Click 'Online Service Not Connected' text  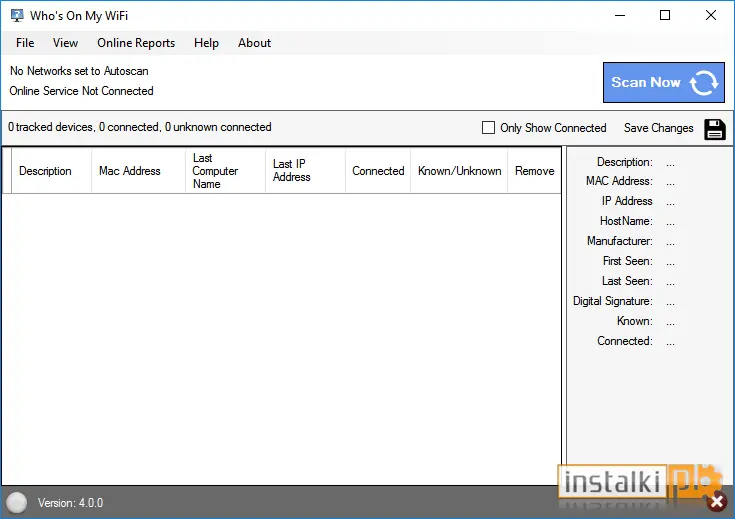[82, 91]
